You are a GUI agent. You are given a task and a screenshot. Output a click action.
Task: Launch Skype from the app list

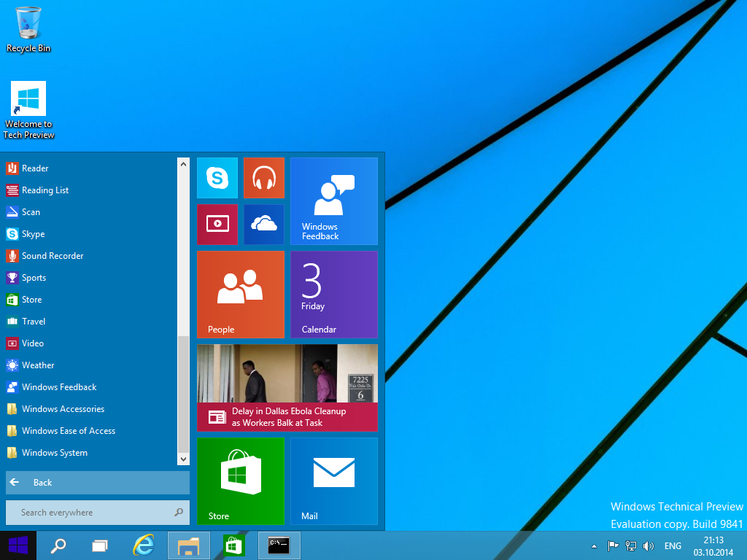(x=90, y=234)
